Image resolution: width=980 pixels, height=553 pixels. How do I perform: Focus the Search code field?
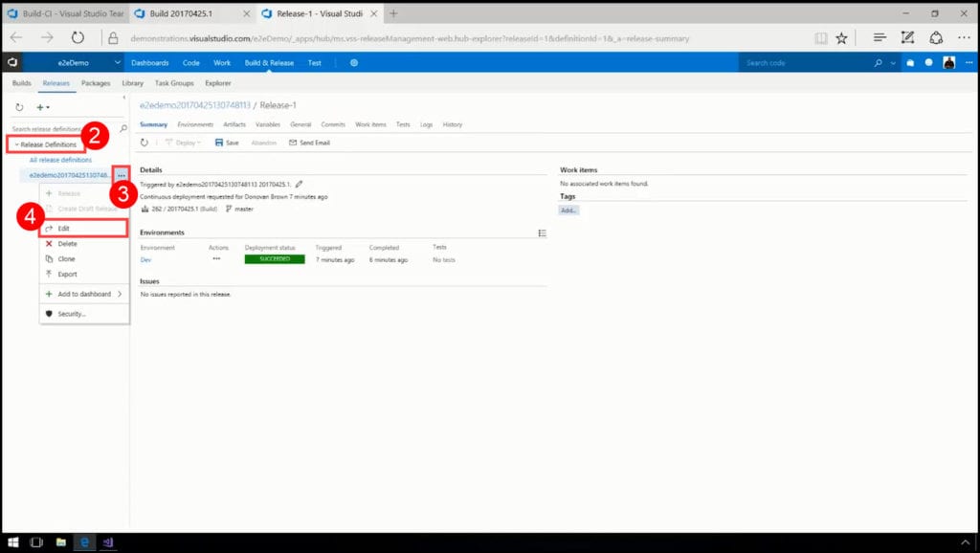[x=806, y=63]
